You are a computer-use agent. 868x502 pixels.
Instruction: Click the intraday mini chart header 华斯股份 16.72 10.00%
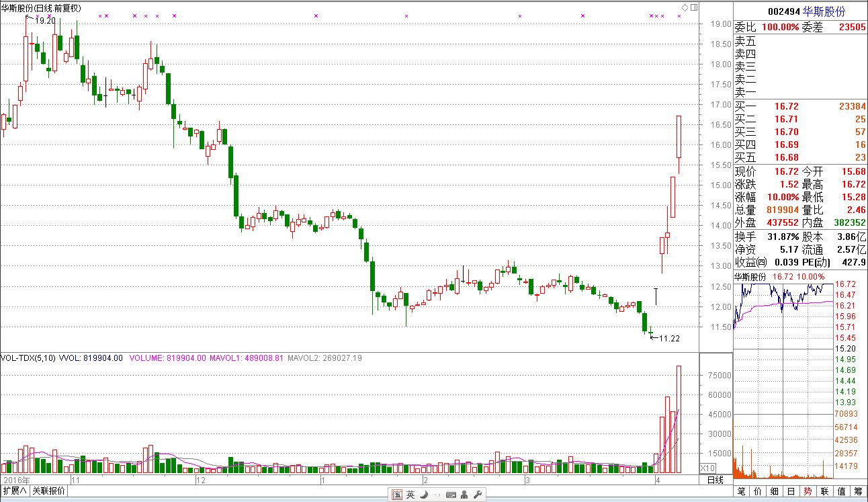(779, 277)
